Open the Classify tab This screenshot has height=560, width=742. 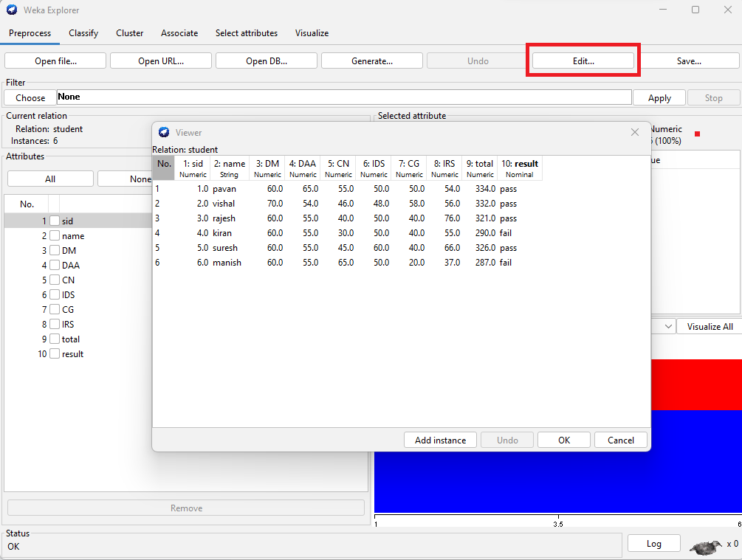[83, 33]
